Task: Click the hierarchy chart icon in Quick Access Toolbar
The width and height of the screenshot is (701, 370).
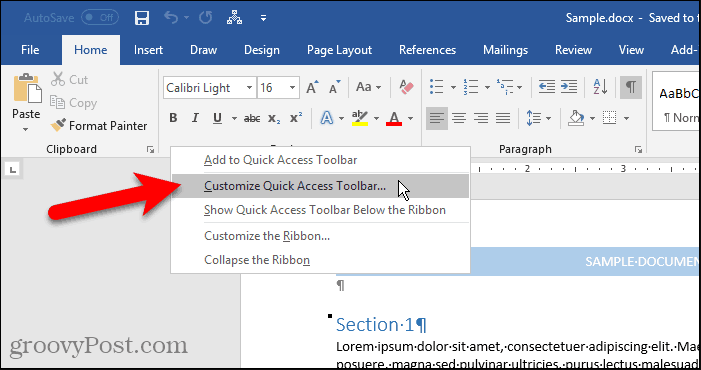Action: (234, 18)
